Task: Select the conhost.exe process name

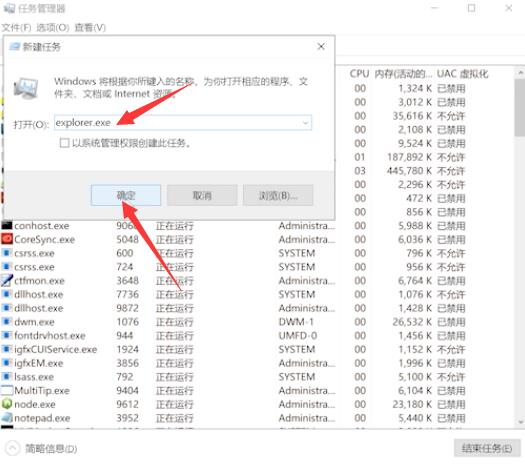Action: pos(42,226)
